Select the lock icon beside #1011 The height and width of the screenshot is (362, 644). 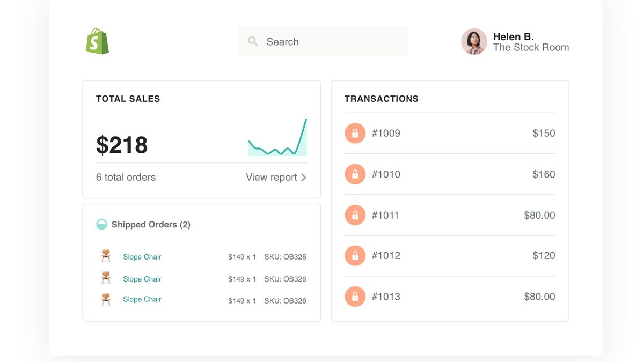tap(355, 215)
